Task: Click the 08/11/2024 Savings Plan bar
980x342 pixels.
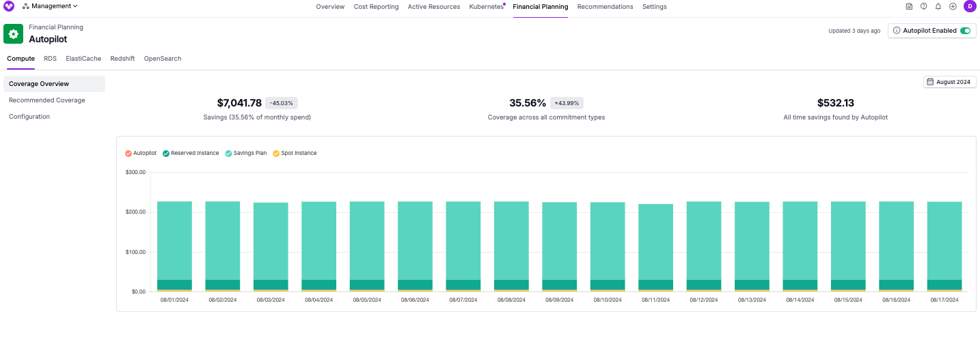Action: coord(655,242)
